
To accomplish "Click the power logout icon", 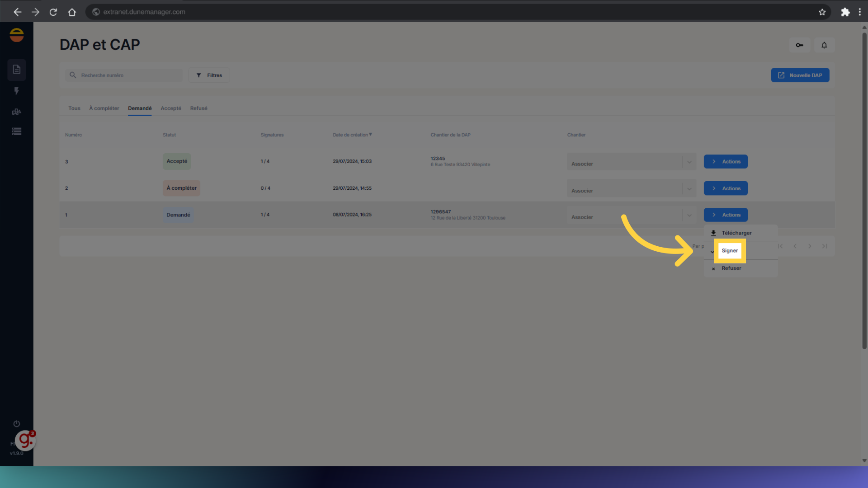I will tap(17, 424).
